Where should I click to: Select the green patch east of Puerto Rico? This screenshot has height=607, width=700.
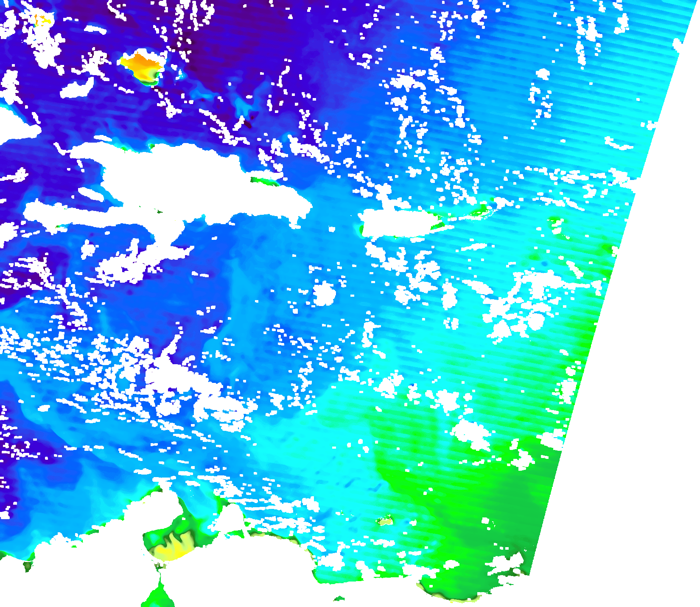(x=479, y=211)
